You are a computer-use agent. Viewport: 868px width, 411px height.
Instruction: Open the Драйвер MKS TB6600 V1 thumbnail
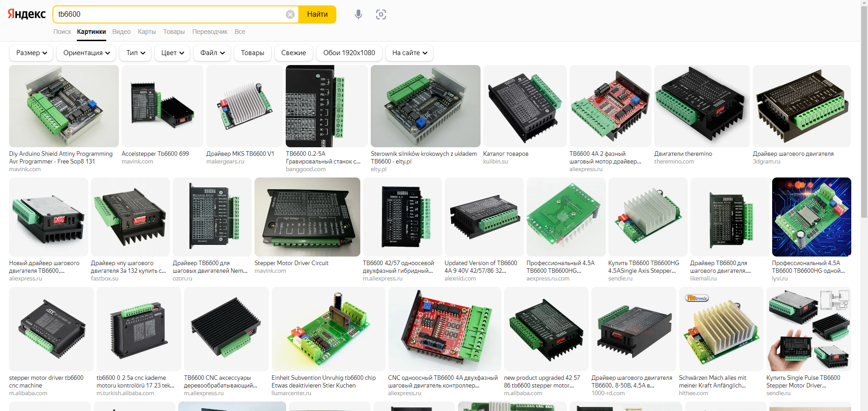[245, 106]
